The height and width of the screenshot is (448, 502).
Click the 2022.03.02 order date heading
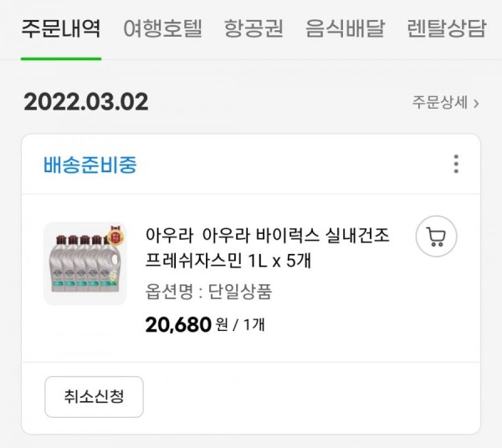[x=86, y=102]
